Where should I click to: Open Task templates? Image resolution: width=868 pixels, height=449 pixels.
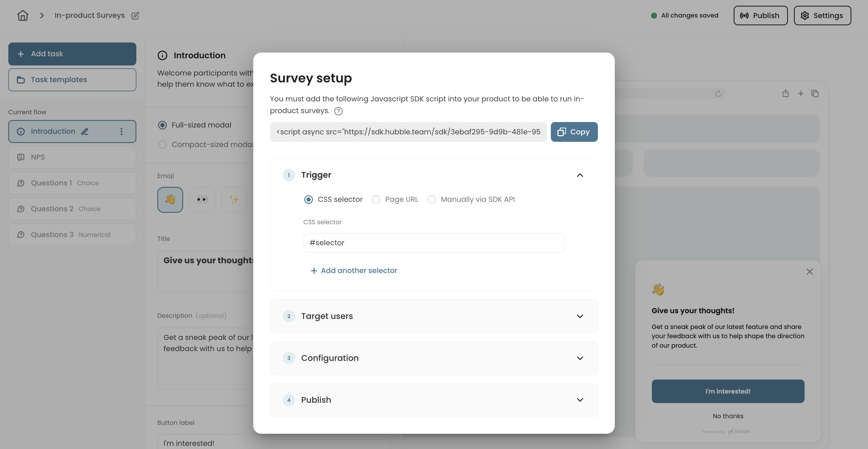[72, 80]
